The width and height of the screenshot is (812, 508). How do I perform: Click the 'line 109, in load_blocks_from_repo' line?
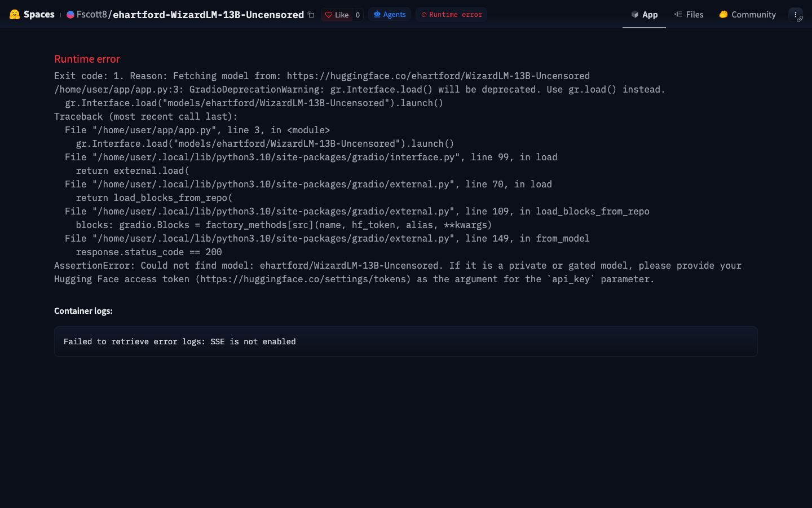pyautogui.click(x=357, y=211)
